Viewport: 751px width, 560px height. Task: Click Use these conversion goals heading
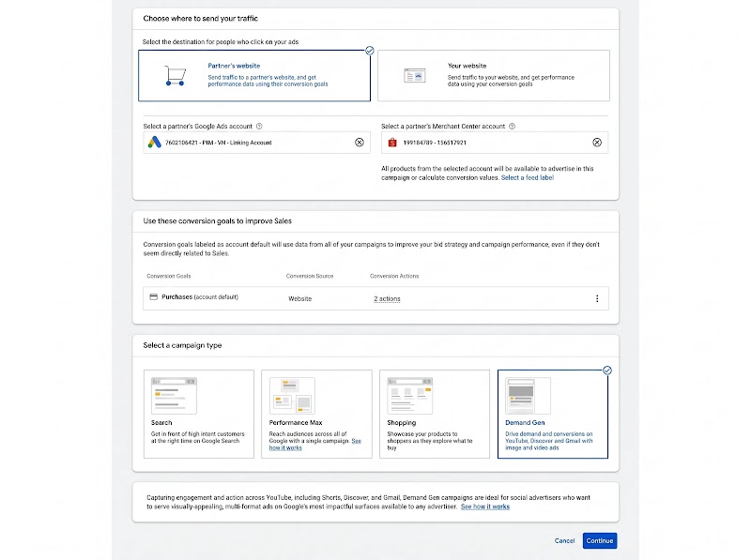click(218, 221)
